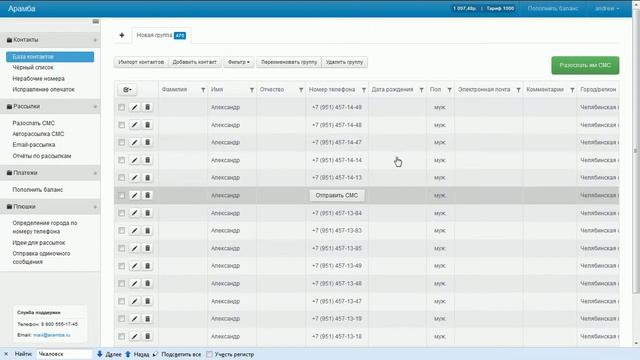Collapse the Рассылки sidebar section
This screenshot has height=360, width=640.
tap(95, 107)
